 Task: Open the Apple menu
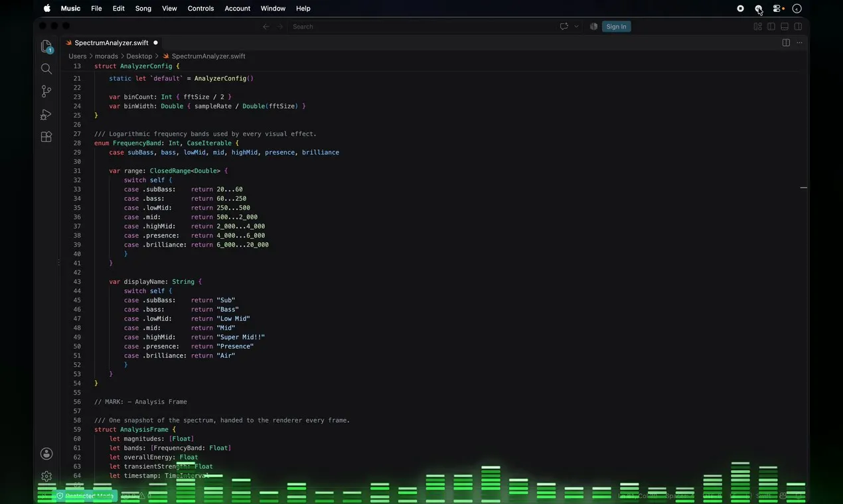[x=47, y=9]
